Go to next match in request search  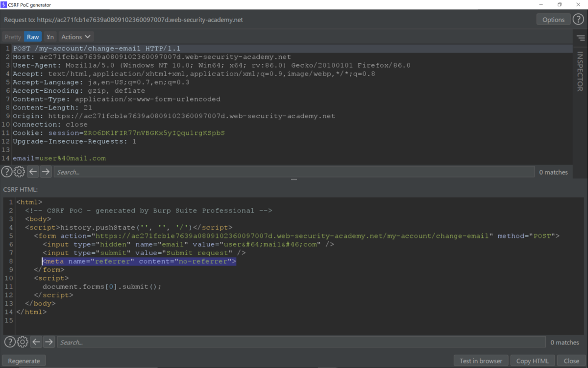[46, 172]
